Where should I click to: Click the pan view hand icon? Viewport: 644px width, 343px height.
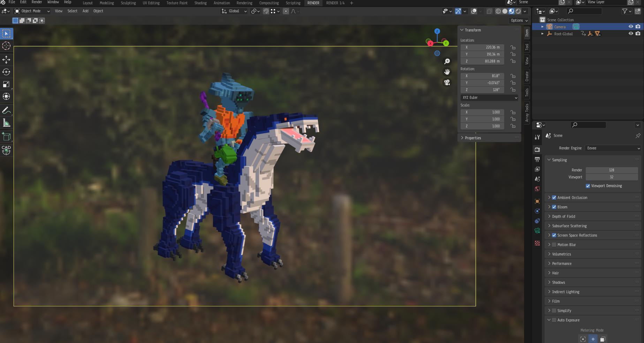pyautogui.click(x=447, y=72)
